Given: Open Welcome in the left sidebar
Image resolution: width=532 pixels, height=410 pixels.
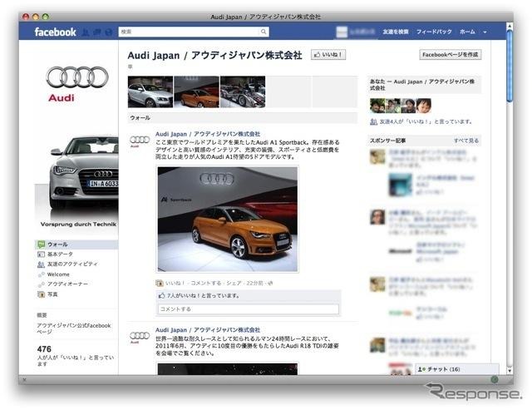Looking at the screenshot, I should (x=58, y=274).
